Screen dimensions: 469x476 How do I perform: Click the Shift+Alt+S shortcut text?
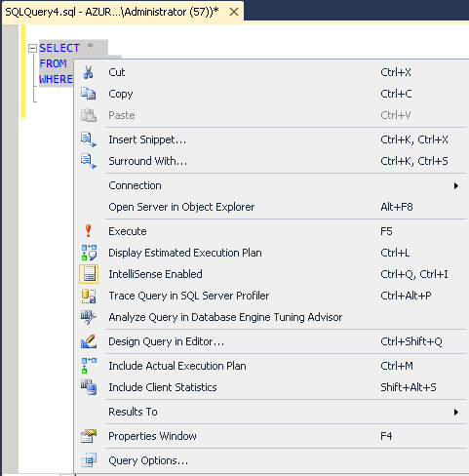click(409, 387)
